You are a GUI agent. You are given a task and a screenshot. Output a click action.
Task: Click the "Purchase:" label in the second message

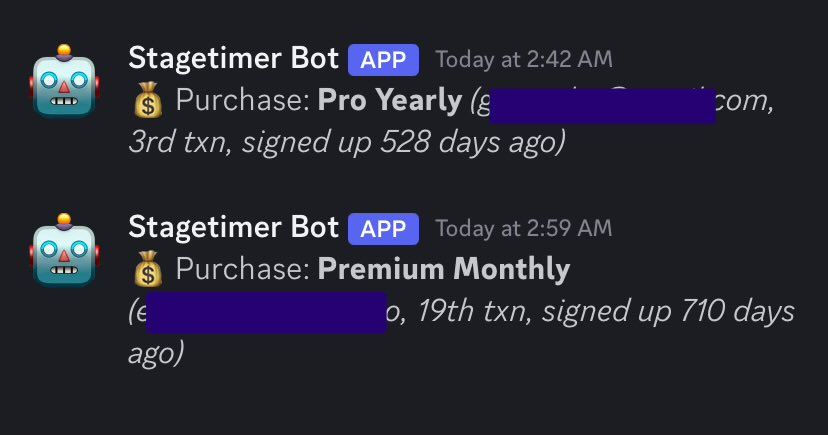tap(243, 269)
